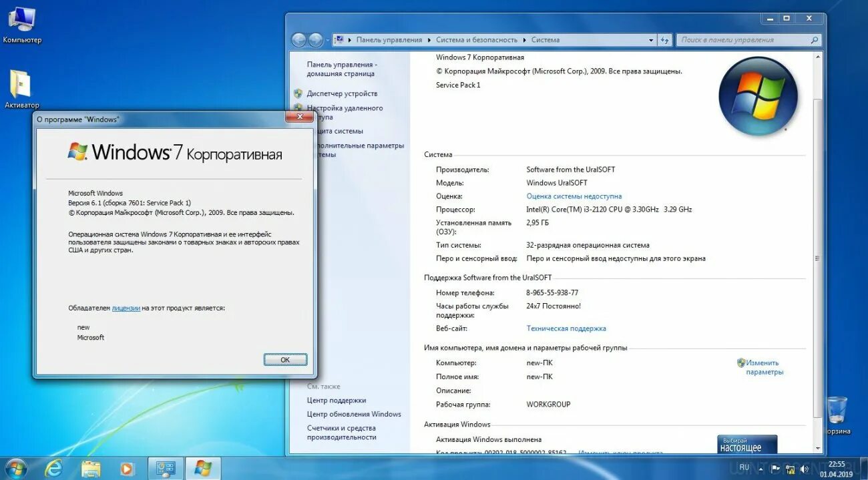This screenshot has width=868, height=480.
Task: Select the Software from the UralSOFT manufacturer text
Action: [571, 170]
